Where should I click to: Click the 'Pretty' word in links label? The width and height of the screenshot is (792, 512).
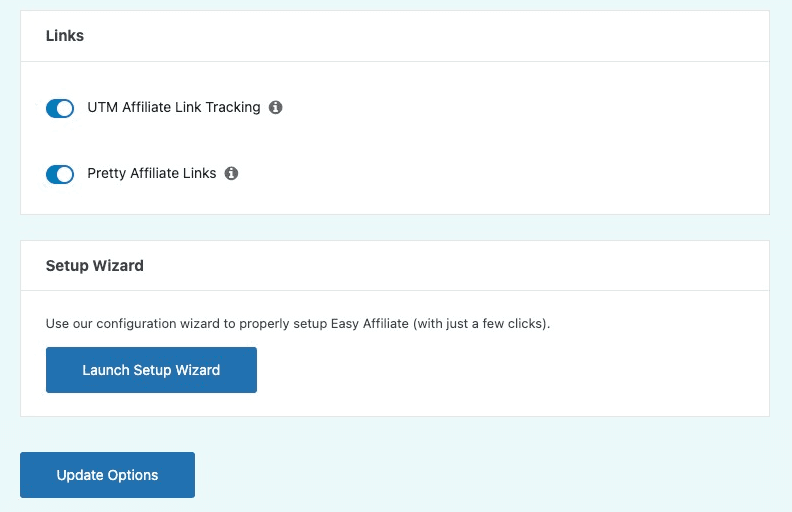[x=107, y=173]
